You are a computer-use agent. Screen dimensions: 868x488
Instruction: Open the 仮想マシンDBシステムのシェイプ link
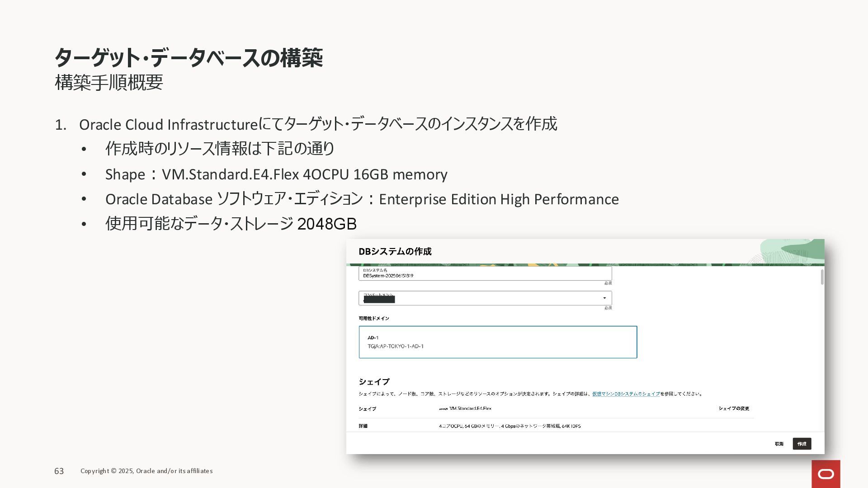[626, 394]
